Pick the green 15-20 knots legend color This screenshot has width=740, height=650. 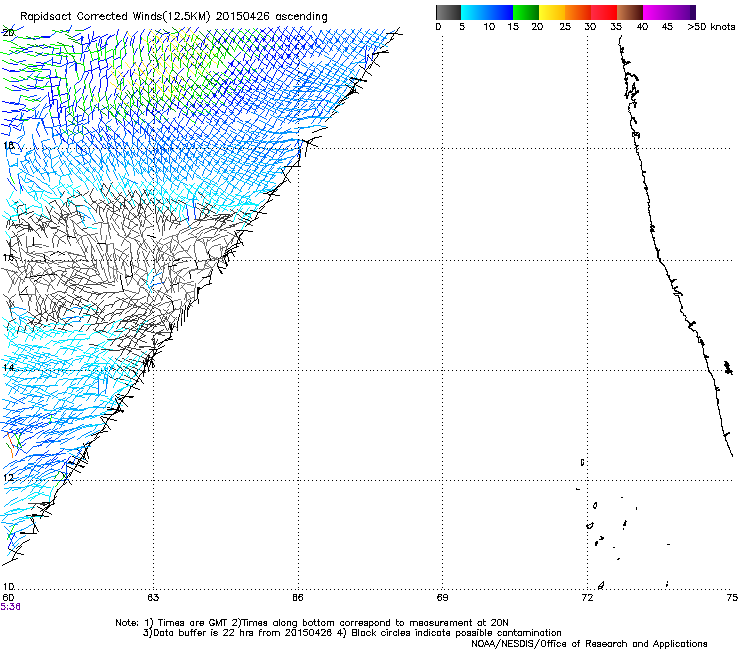pyautogui.click(x=526, y=12)
